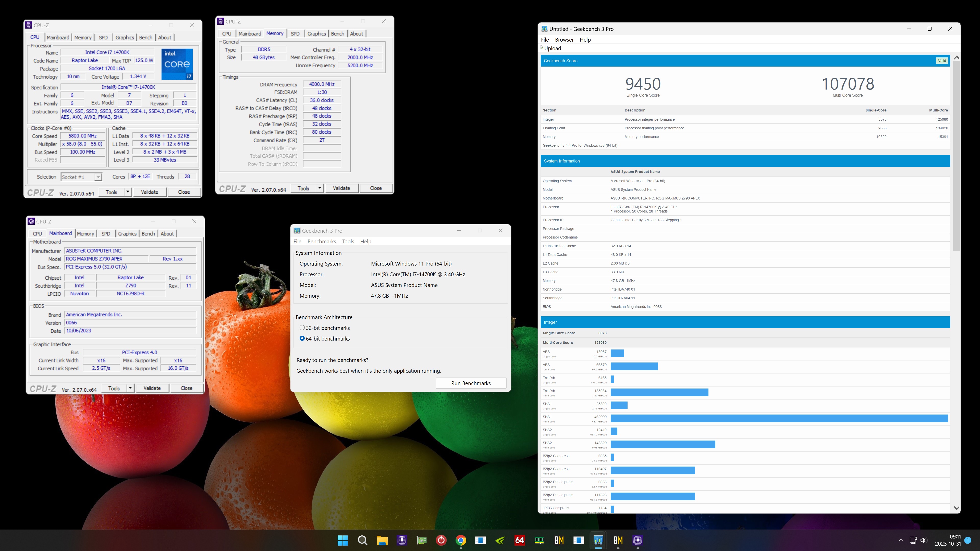The height and width of the screenshot is (551, 980).
Task: Open Browser menu in Geekbench results window
Action: pyautogui.click(x=564, y=40)
